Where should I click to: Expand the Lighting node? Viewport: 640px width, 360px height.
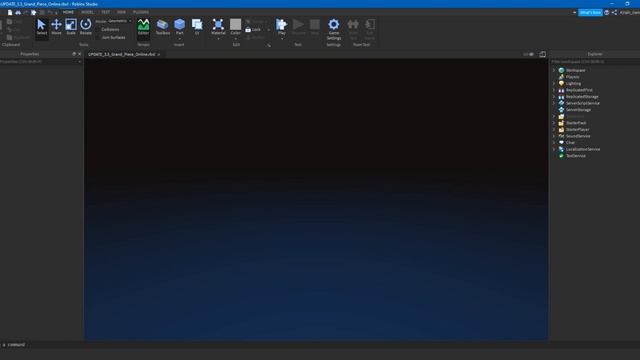554,83
